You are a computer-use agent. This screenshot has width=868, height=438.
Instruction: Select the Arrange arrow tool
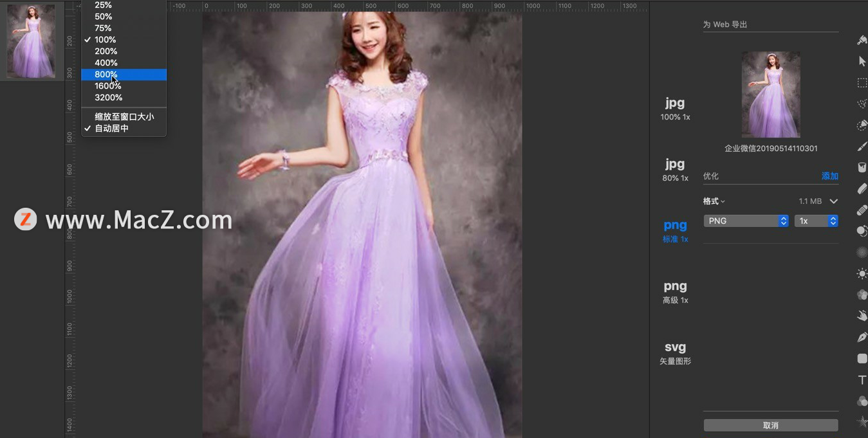[x=862, y=61]
